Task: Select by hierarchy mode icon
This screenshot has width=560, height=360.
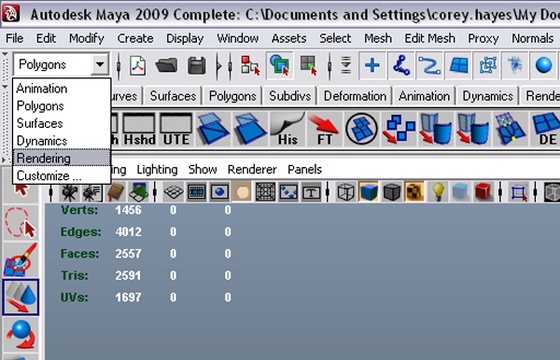Action: pyautogui.click(x=250, y=65)
